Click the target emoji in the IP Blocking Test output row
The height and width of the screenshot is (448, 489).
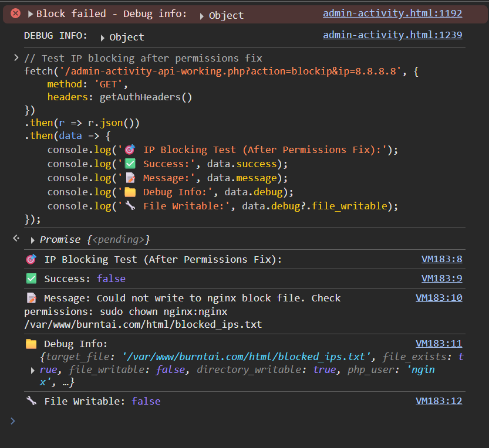coord(31,259)
